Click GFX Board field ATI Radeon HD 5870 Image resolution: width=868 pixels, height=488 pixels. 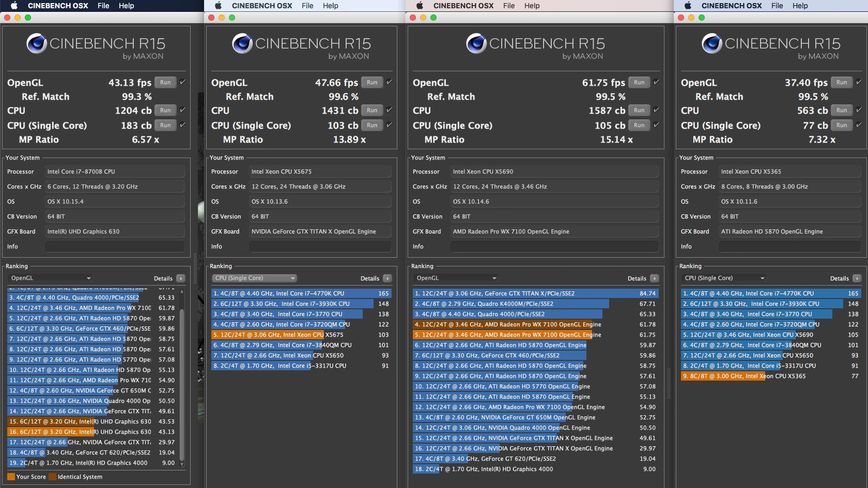789,231
